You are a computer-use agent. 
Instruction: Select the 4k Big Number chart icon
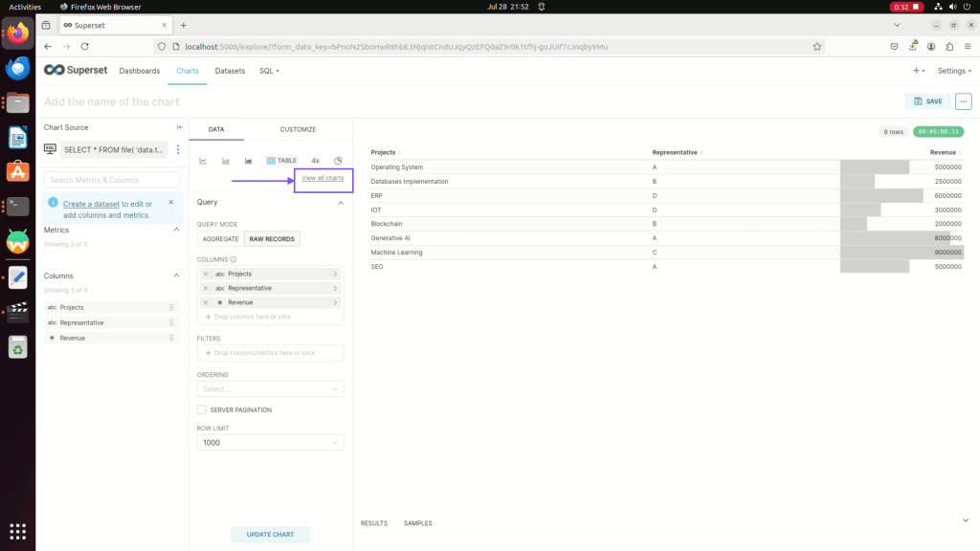(x=315, y=161)
